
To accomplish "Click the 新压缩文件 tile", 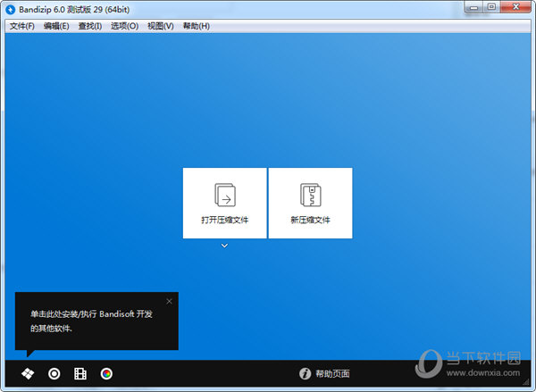I will [x=310, y=203].
